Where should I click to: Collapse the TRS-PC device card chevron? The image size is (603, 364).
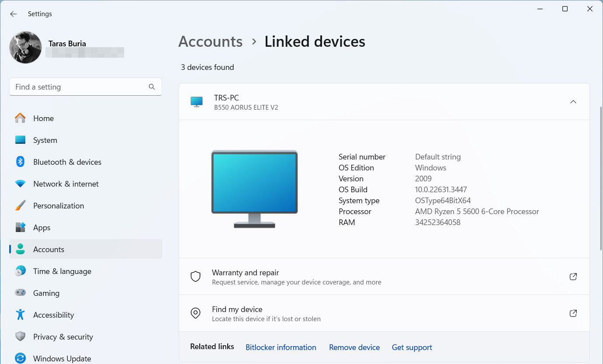[x=573, y=102]
